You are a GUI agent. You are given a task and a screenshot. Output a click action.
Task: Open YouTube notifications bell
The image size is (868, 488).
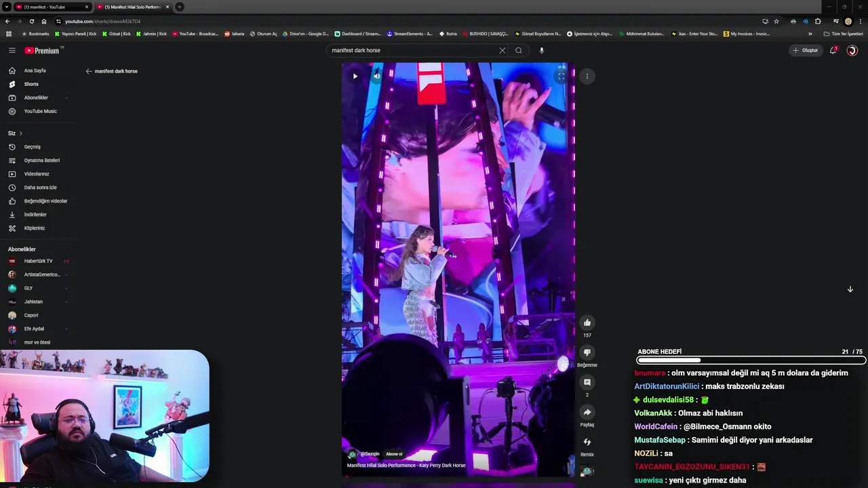pyautogui.click(x=833, y=50)
